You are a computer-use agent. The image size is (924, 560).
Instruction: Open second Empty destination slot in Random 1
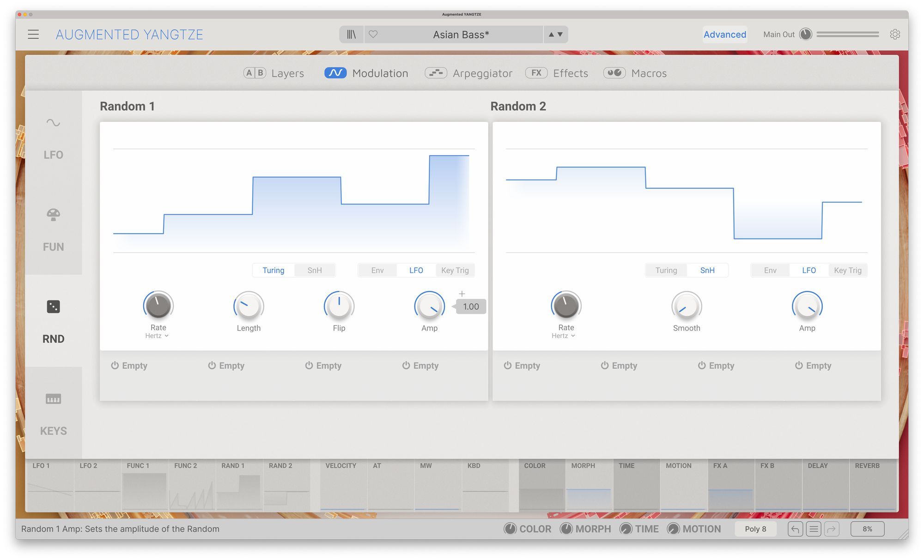click(x=226, y=366)
